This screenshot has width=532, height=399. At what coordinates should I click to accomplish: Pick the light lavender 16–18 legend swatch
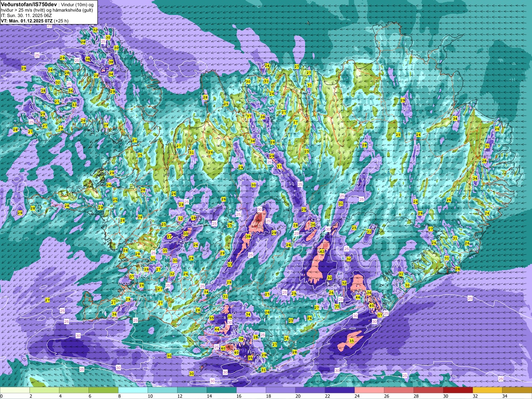coord(251,390)
